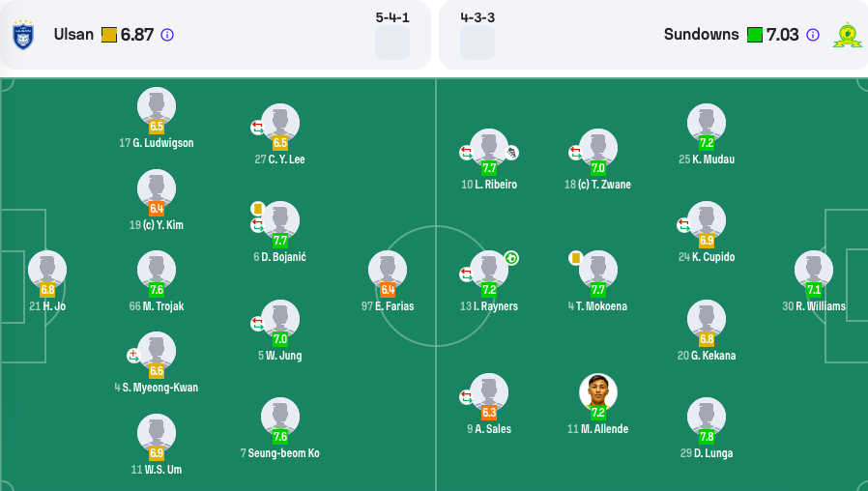Click the Sundowns rating info icon
The width and height of the screenshot is (868, 491).
[x=813, y=35]
